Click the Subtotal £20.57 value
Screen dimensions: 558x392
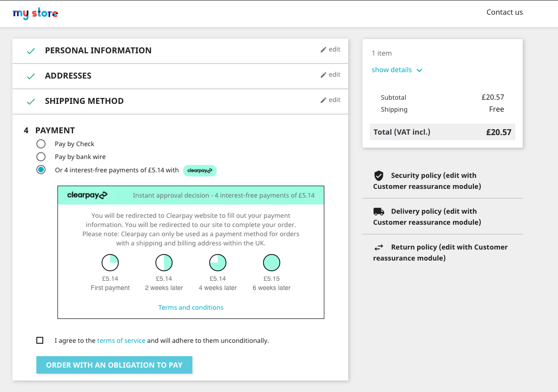[x=493, y=97]
